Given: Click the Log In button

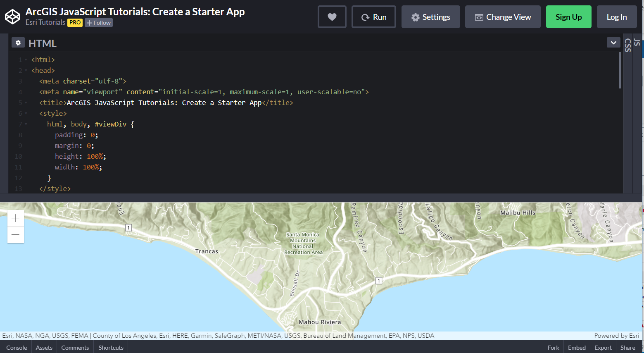Looking at the screenshot, I should point(617,17).
